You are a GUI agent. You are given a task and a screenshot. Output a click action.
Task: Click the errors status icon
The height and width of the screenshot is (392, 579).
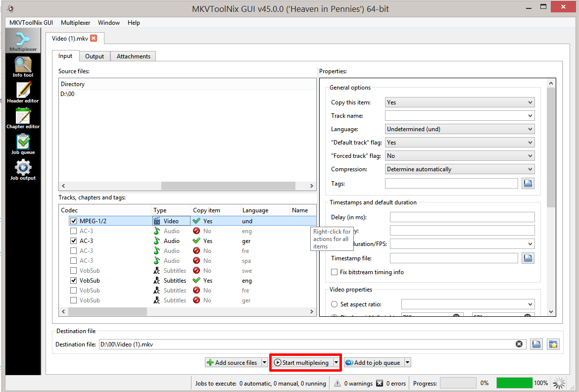pos(379,383)
